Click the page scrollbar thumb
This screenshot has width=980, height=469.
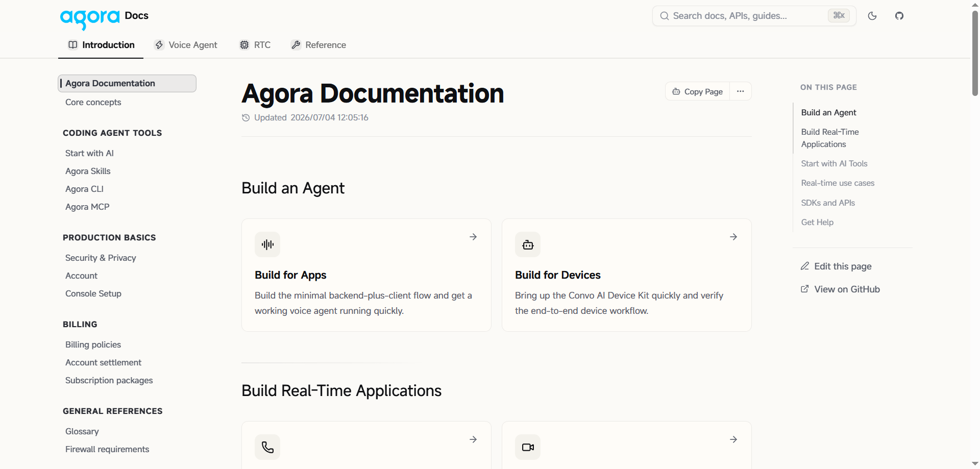[x=975, y=53]
